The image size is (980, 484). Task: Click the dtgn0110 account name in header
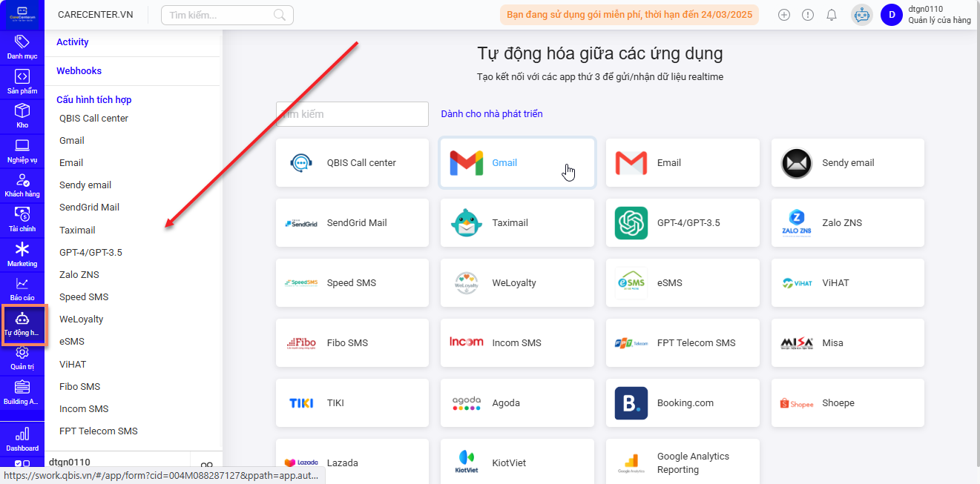pos(925,9)
